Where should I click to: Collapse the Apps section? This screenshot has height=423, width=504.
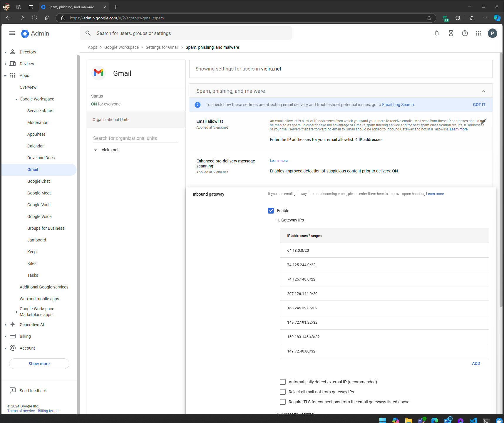coord(5,76)
